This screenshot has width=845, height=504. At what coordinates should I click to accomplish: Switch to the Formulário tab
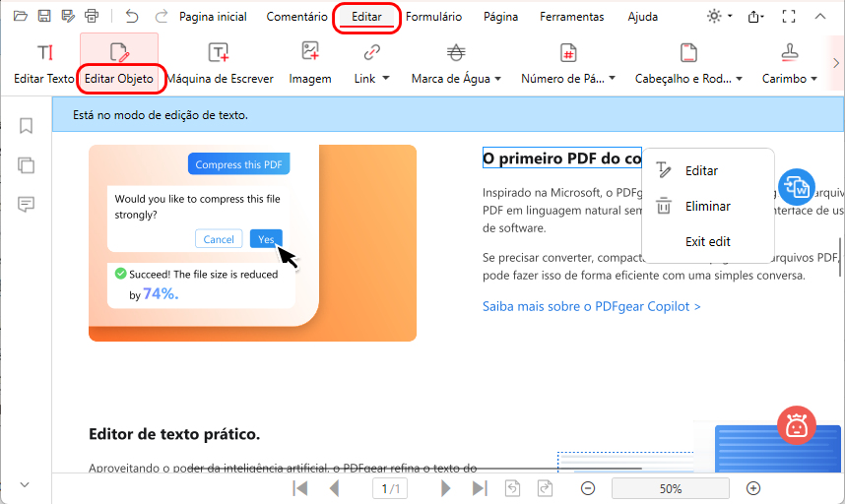(433, 17)
